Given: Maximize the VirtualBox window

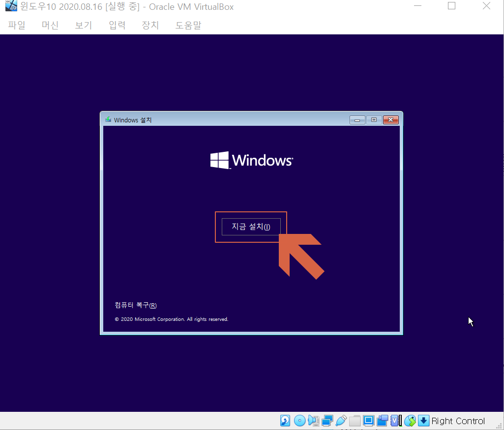Looking at the screenshot, I should [x=451, y=6].
